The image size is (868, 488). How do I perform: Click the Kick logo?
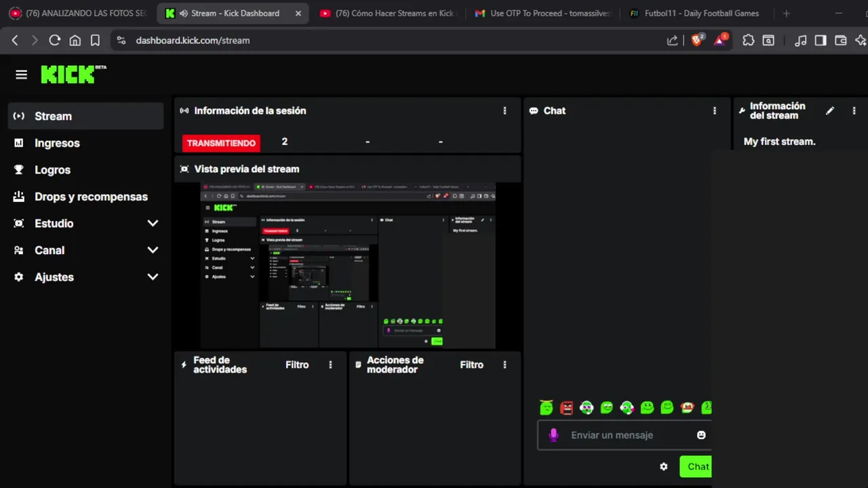pyautogui.click(x=73, y=74)
